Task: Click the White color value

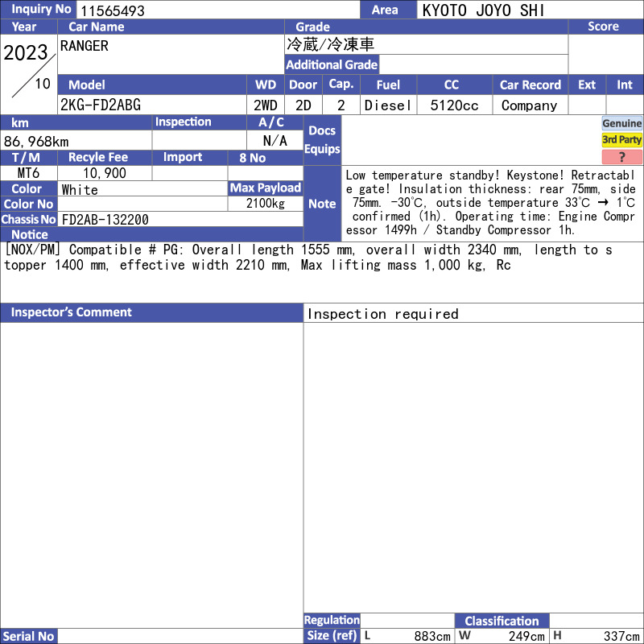Action: [x=80, y=190]
